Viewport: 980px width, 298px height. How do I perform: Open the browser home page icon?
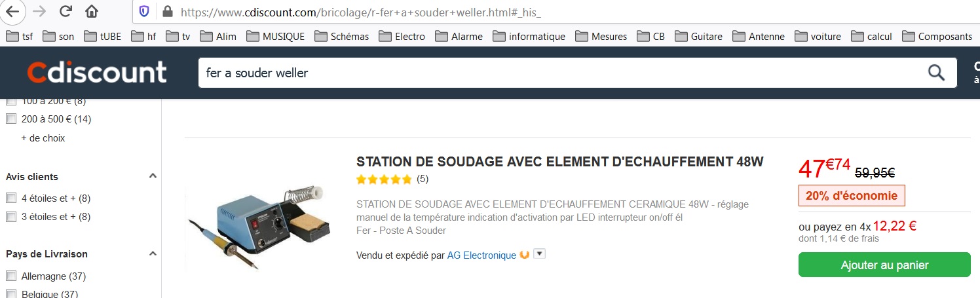(92, 11)
